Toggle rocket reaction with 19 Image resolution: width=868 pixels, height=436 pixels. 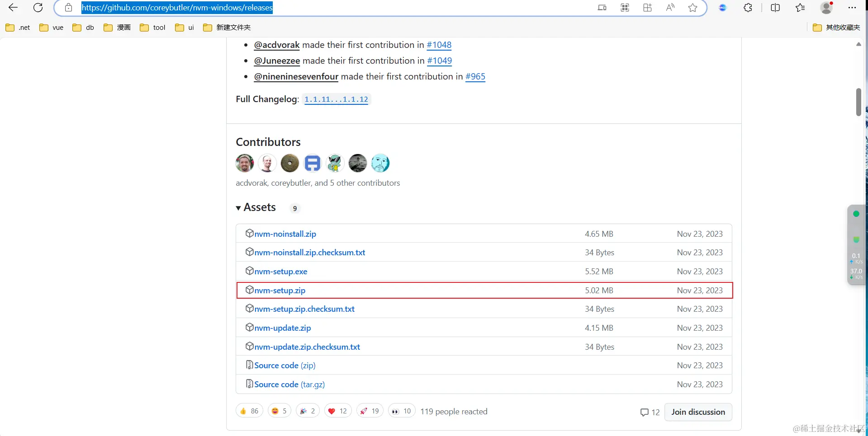click(370, 411)
